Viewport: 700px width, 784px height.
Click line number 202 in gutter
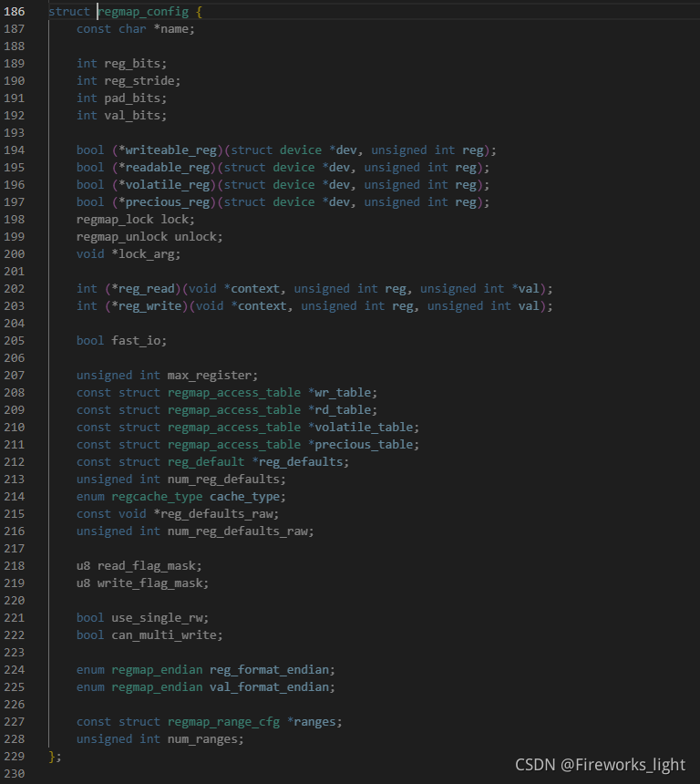pyautogui.click(x=14, y=289)
